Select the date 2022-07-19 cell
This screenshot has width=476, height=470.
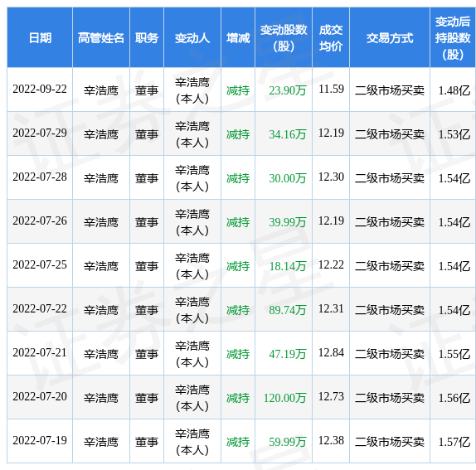point(40,440)
